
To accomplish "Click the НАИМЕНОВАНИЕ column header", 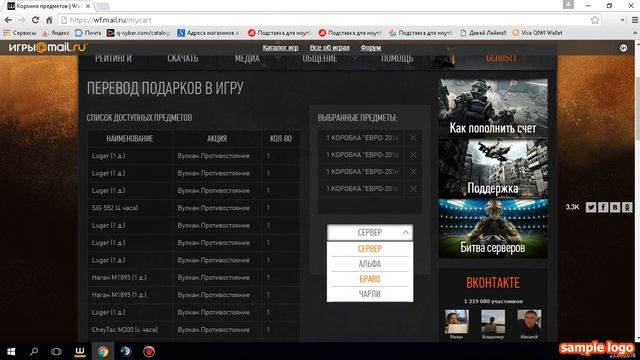I will click(130, 139).
